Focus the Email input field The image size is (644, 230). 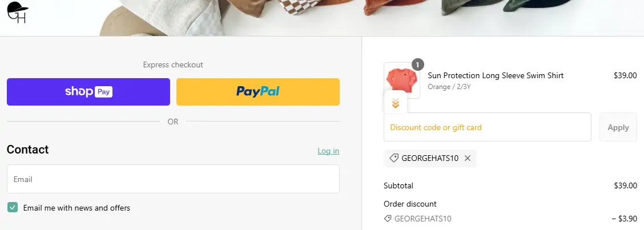pyautogui.click(x=173, y=179)
